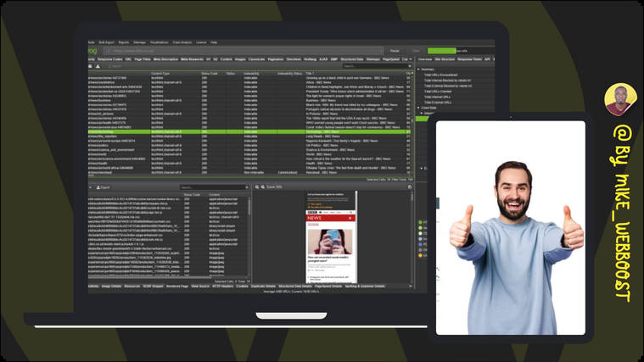Switch to the HTTP Headers bottom tab
This screenshot has width=644, height=362.
[222, 286]
